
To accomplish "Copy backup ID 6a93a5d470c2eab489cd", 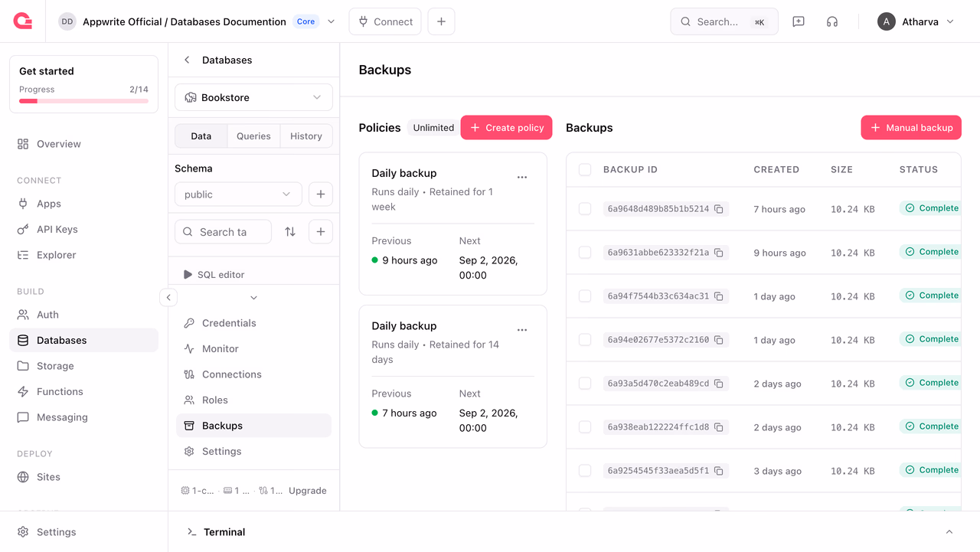I will [x=719, y=384].
